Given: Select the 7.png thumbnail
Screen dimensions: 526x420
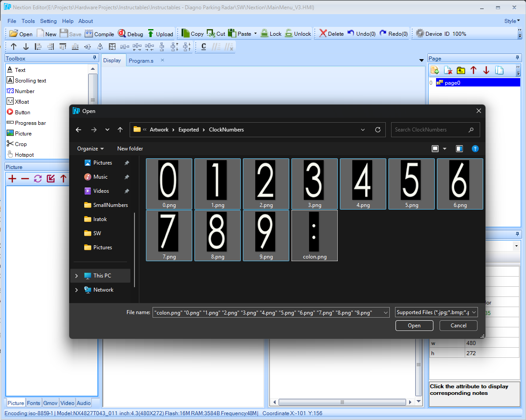Looking at the screenshot, I should click(169, 236).
